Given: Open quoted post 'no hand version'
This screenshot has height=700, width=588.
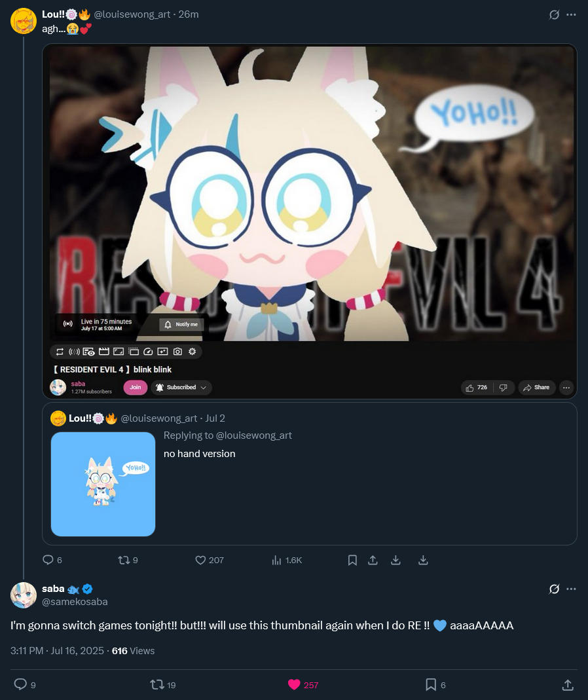Looking at the screenshot, I should pyautogui.click(x=310, y=473).
